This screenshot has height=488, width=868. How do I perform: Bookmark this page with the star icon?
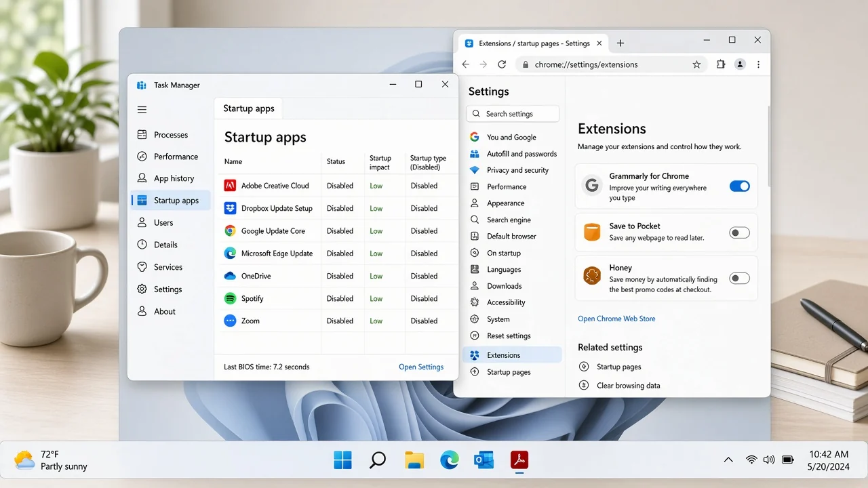(696, 64)
